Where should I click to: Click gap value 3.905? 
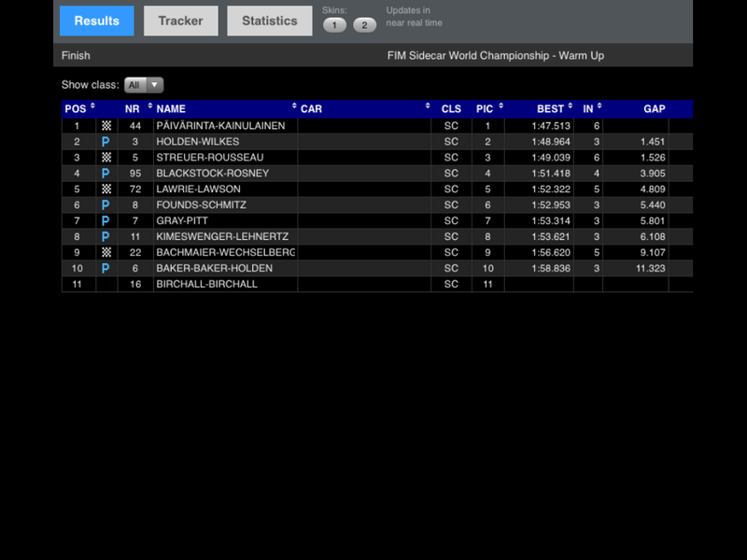pyautogui.click(x=653, y=174)
